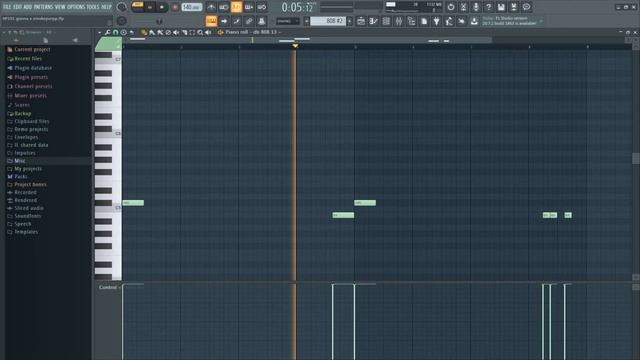Toggle typing keyboard to piano
640x360 pixels.
tap(211, 21)
